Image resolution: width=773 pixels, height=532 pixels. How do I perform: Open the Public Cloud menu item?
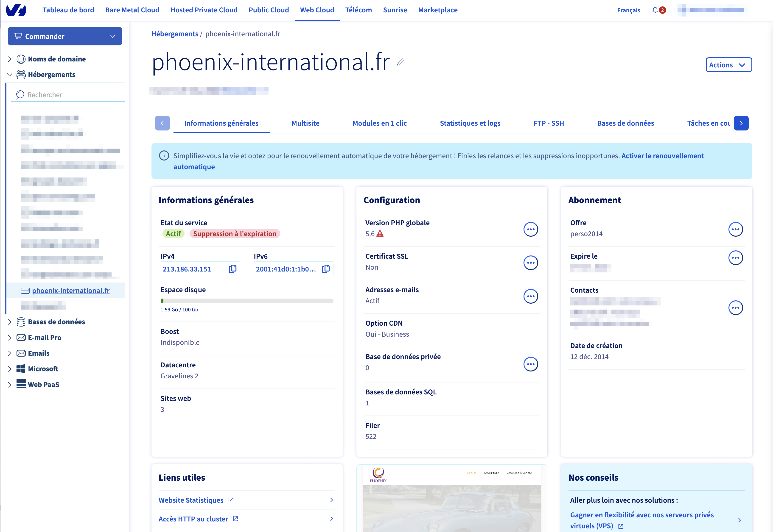[x=269, y=10]
